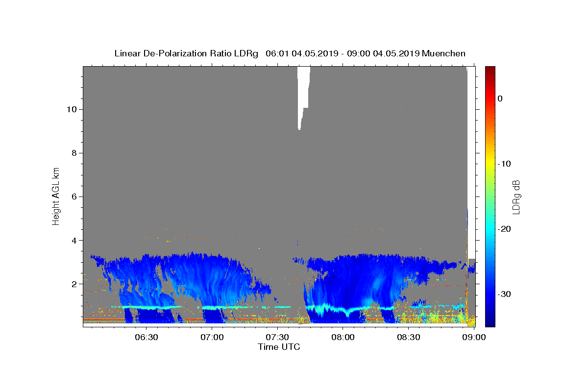This screenshot has width=588, height=392.
Task: Click the colorbar value -20
Action: pyautogui.click(x=504, y=229)
